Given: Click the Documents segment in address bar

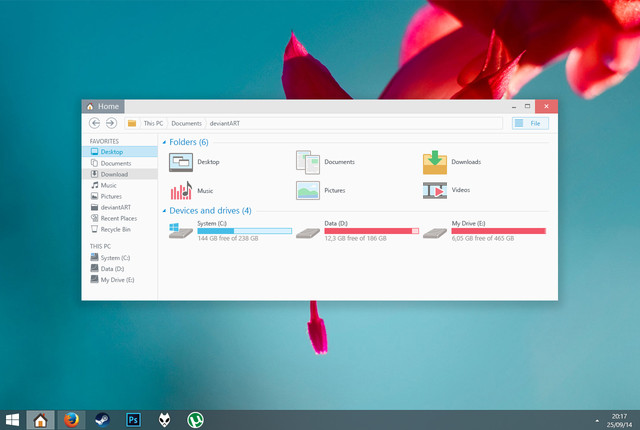Looking at the screenshot, I should pos(186,123).
